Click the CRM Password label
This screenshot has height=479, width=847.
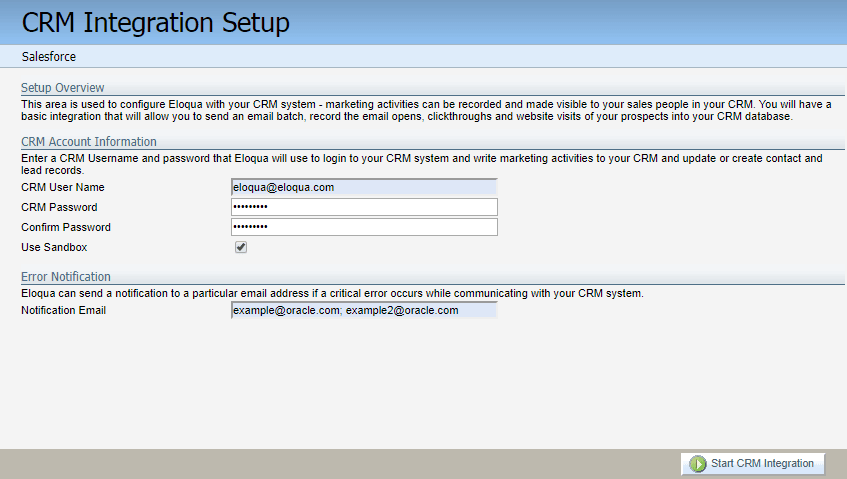pyautogui.click(x=59, y=207)
